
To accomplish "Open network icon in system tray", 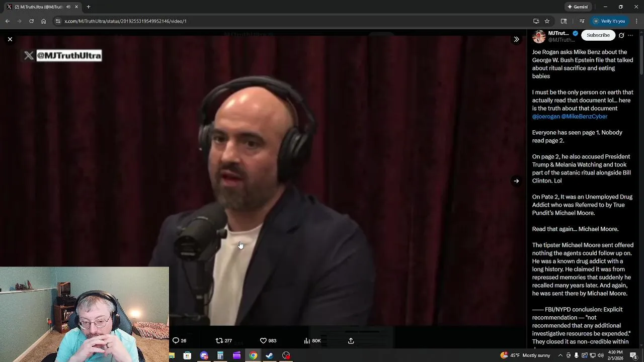I will (592, 355).
